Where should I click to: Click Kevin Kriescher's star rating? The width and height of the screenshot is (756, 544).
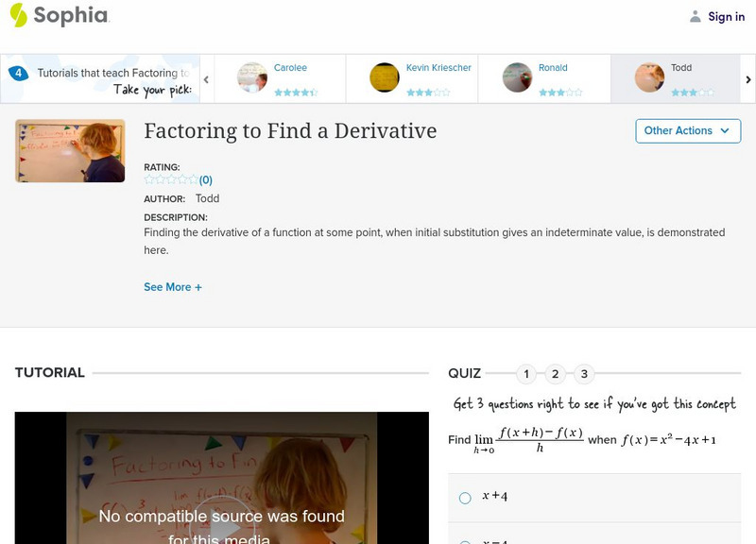[x=428, y=92]
